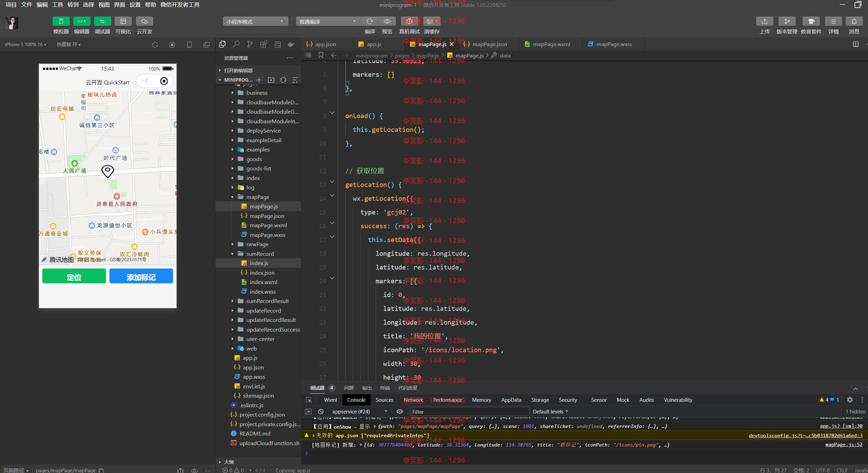Switch to the mapPage.wxss tab
Image resolution: width=868 pixels, height=473 pixels.
click(x=614, y=44)
